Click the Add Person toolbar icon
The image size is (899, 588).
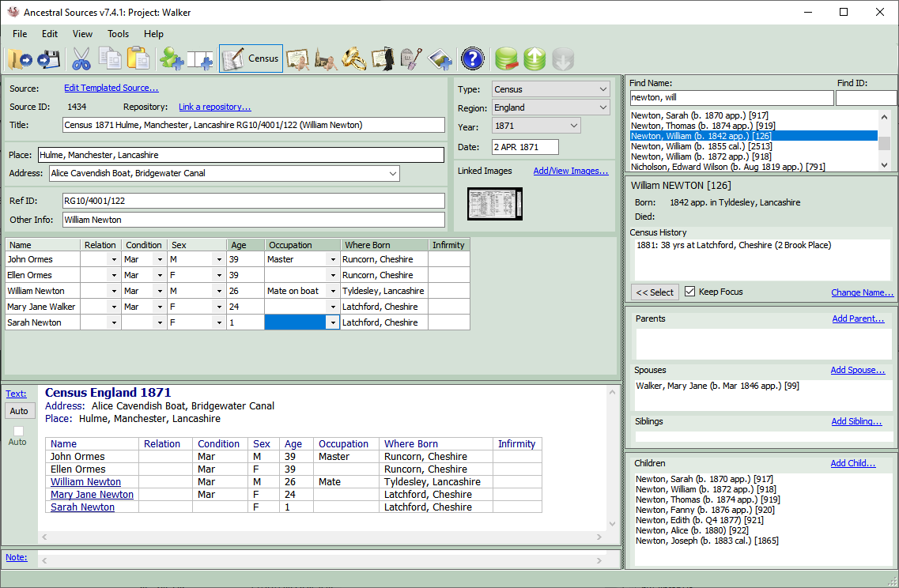pyautogui.click(x=171, y=59)
